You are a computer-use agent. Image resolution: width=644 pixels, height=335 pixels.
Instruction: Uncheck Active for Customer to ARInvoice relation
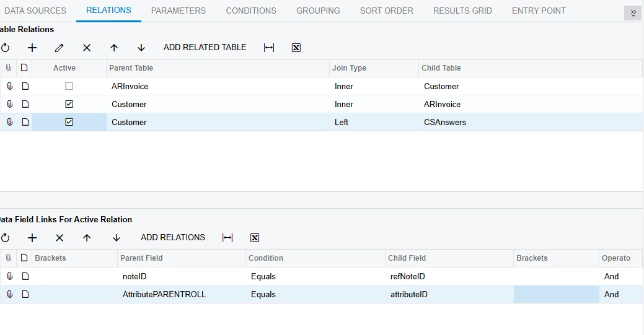[x=69, y=104]
